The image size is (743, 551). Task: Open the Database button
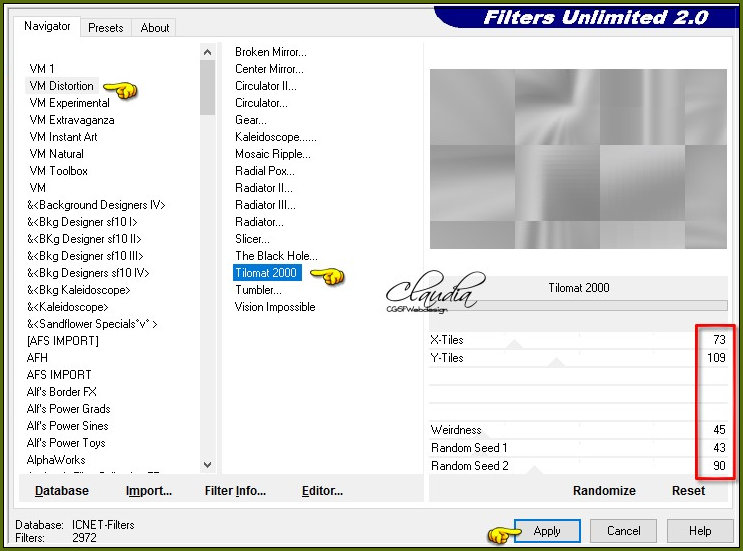(x=62, y=491)
